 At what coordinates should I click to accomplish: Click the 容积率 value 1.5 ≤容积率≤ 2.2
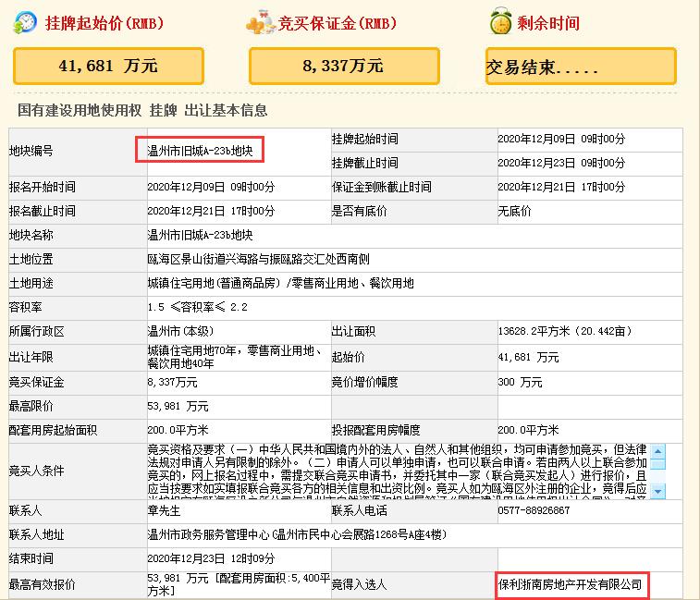(197, 307)
